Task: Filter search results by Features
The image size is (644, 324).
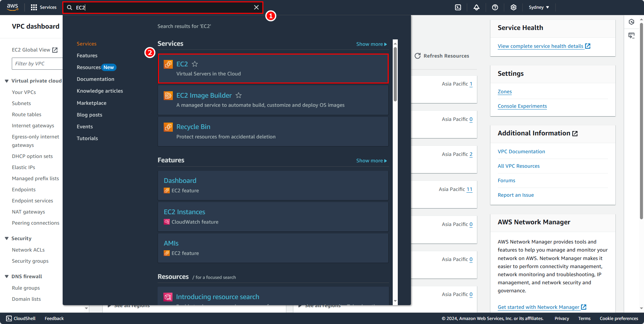Action: point(87,56)
